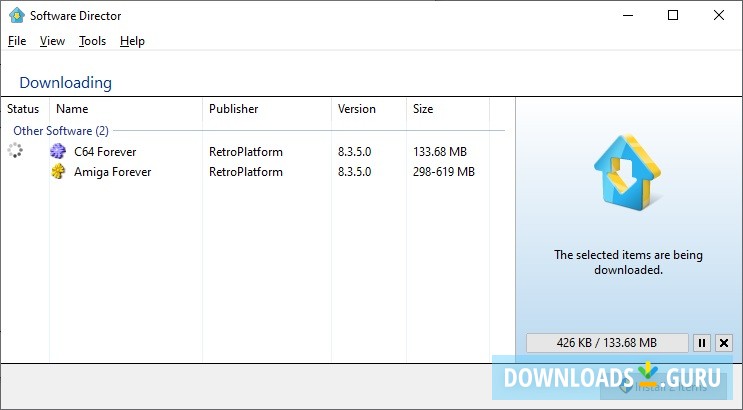Screen dimensions: 743x410
Task: Open the Tools menu
Action: pyautogui.click(x=92, y=41)
